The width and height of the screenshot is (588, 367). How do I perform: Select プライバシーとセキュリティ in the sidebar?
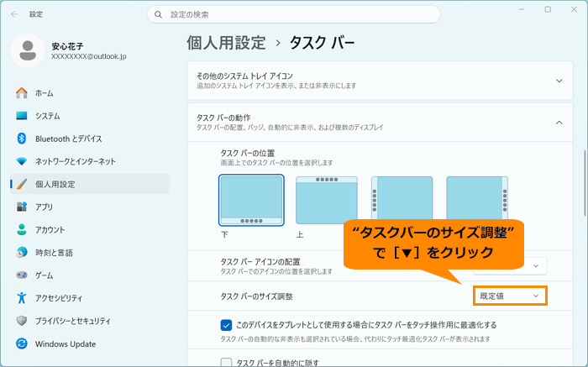pyautogui.click(x=90, y=321)
